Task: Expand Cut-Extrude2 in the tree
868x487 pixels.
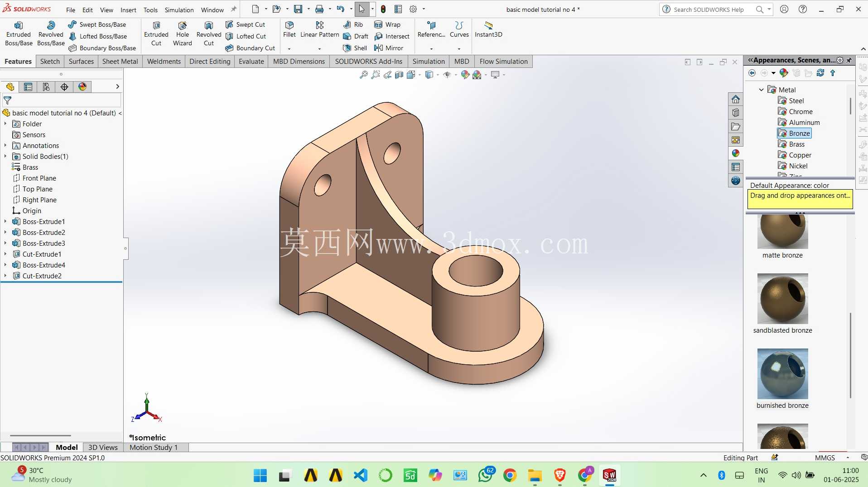Action: click(5, 276)
